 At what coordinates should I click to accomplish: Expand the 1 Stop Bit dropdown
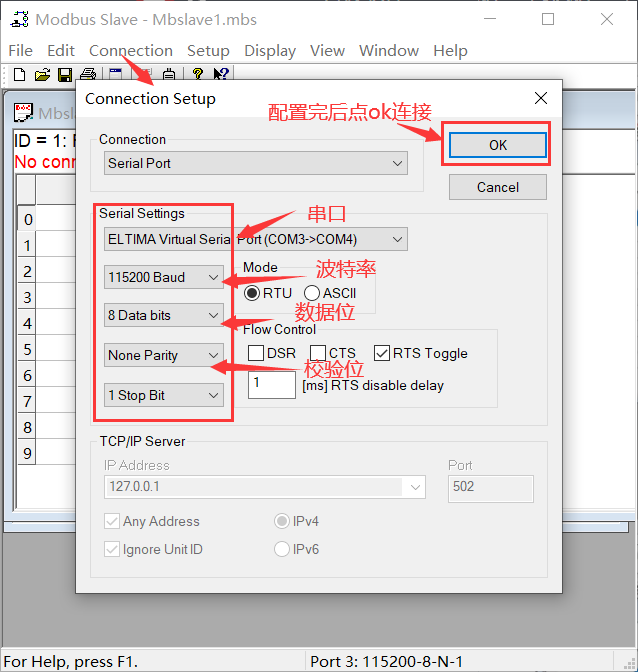(164, 395)
